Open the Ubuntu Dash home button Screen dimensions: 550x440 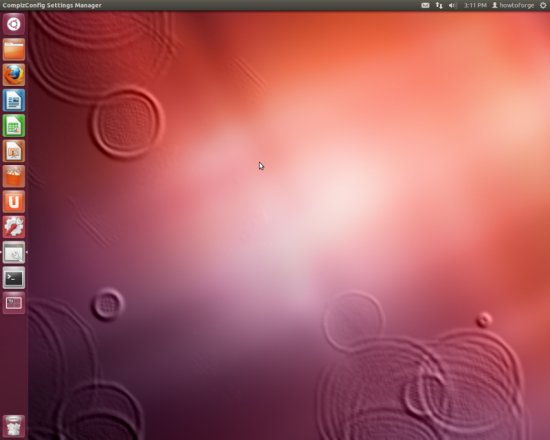tap(14, 24)
